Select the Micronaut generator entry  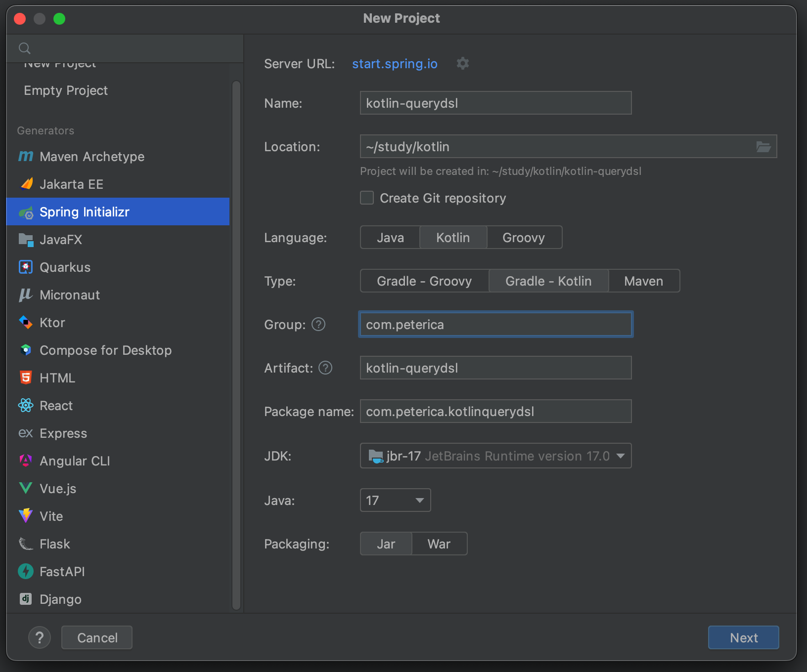pyautogui.click(x=118, y=295)
